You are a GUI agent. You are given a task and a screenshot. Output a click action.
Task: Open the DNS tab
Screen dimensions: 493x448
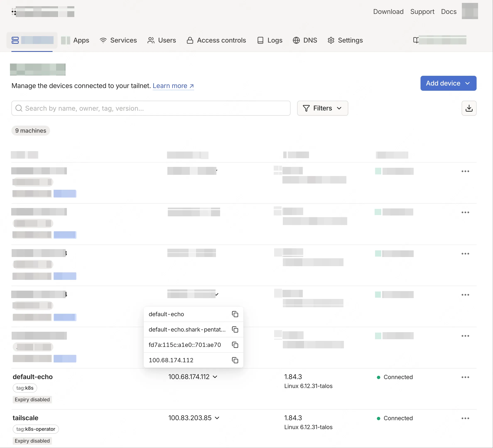pos(305,40)
